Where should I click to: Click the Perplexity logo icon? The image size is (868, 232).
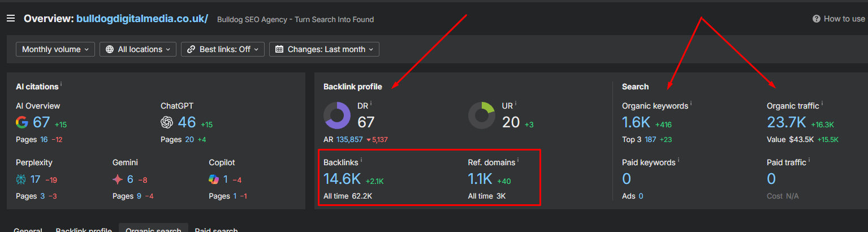click(x=21, y=179)
